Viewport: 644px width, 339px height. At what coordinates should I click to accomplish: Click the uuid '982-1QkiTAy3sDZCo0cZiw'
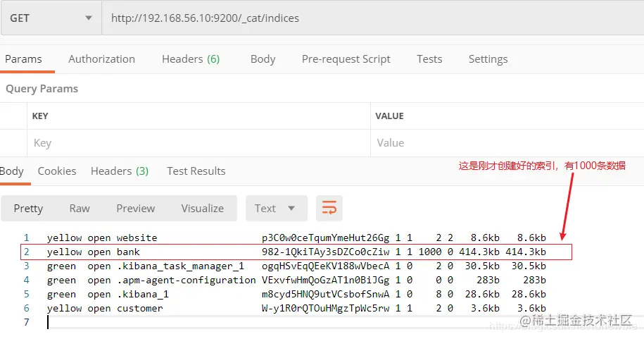point(325,252)
